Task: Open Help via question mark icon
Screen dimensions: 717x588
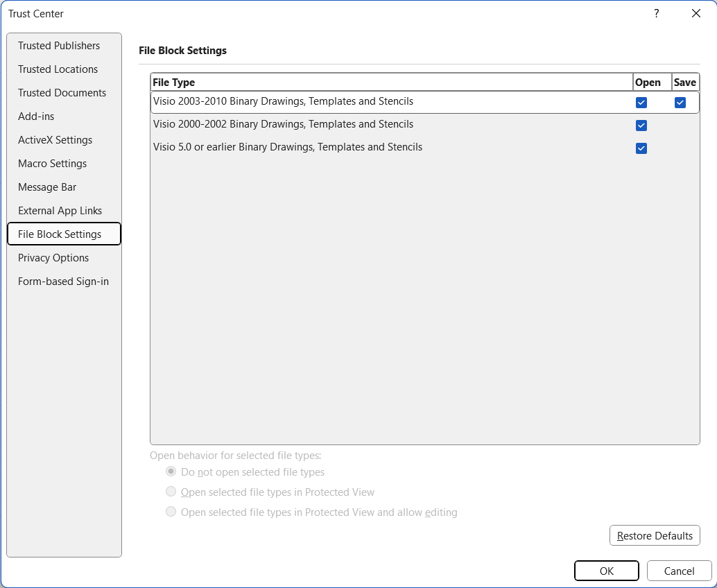Action: click(657, 13)
